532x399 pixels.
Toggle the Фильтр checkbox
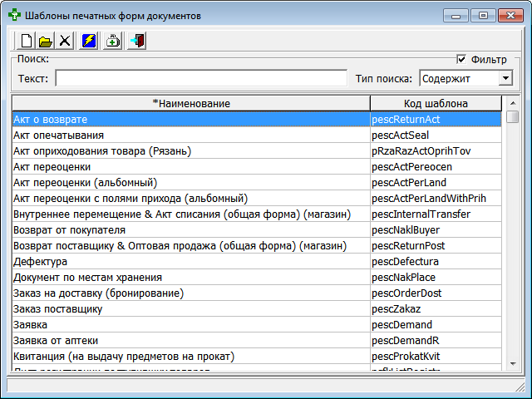[461, 60]
